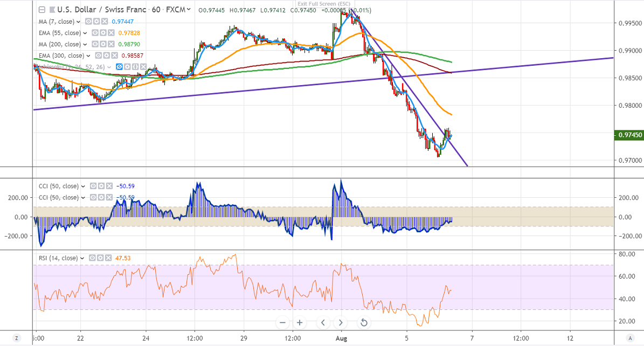
Task: Expand MA (7, close) dropdown arrow
Action: 79,22
